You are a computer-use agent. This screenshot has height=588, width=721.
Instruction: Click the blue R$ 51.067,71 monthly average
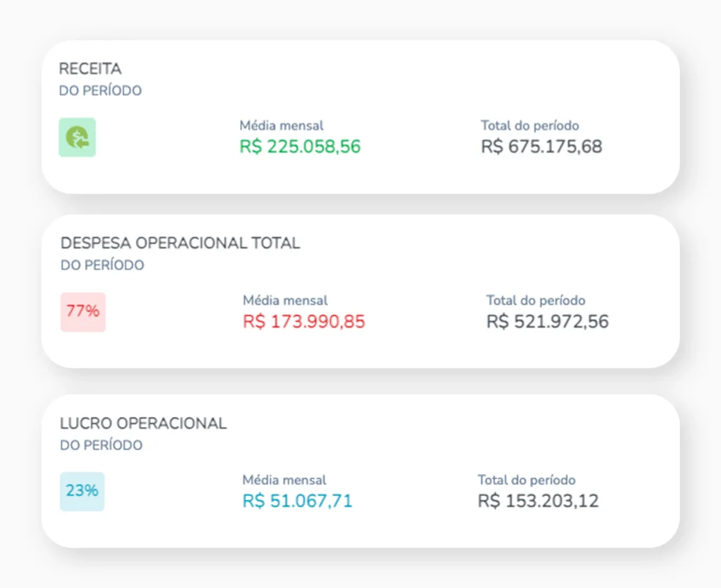click(x=297, y=501)
